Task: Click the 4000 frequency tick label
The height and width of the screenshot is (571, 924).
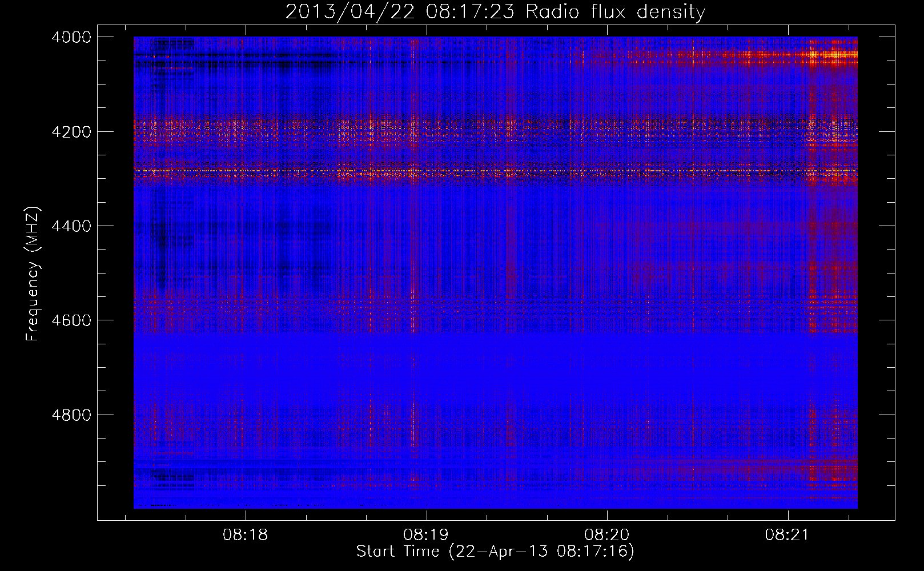Action: [x=71, y=37]
